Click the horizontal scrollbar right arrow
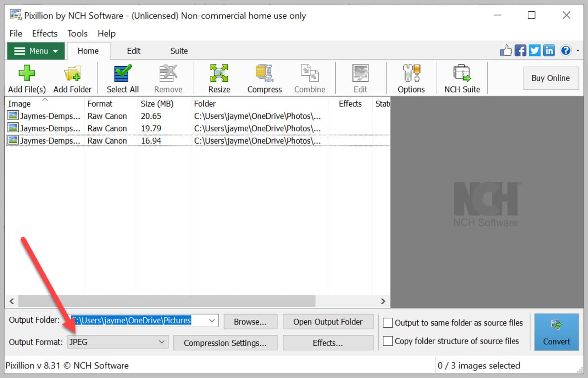 pos(383,301)
